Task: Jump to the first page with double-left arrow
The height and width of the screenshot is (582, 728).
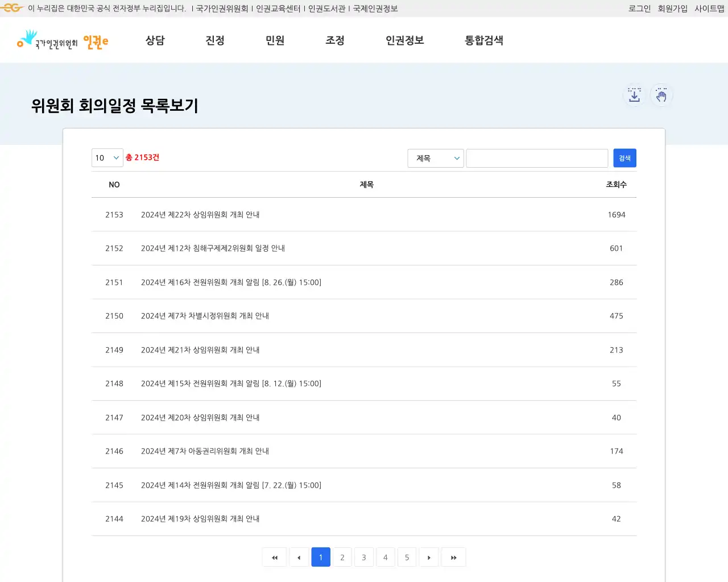Action: (275, 557)
